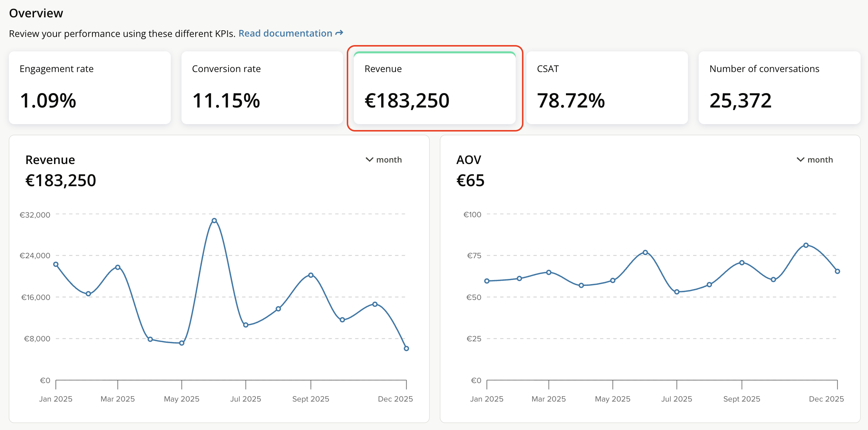Click the Jan 2025 Revenue data point

pyautogui.click(x=56, y=264)
